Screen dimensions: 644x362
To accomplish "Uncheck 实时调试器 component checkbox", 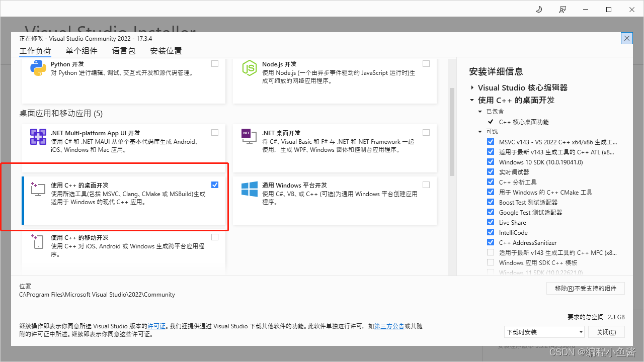I will [491, 172].
